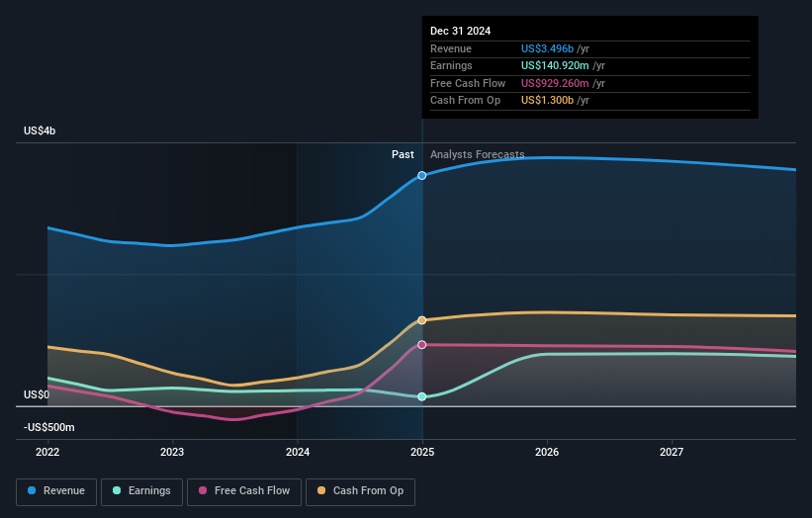Click the 2025 x-axis label

[x=422, y=453]
